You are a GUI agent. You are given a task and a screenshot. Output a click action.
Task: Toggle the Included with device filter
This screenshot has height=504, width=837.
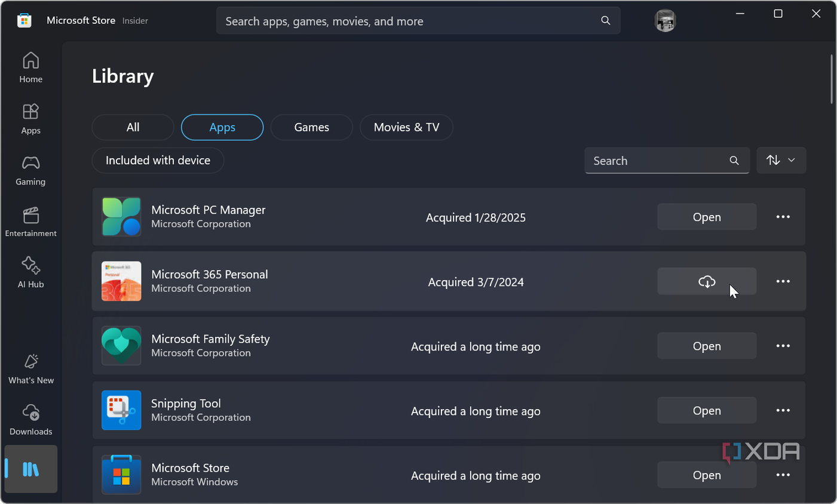click(158, 161)
